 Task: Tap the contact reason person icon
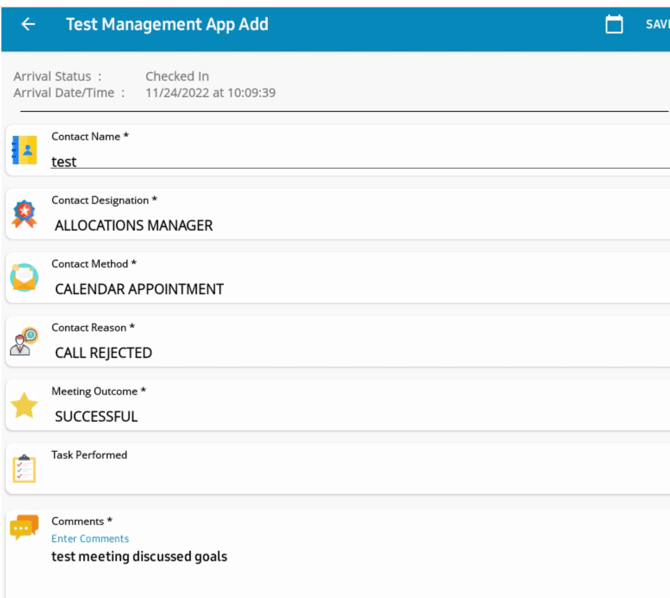click(x=24, y=341)
